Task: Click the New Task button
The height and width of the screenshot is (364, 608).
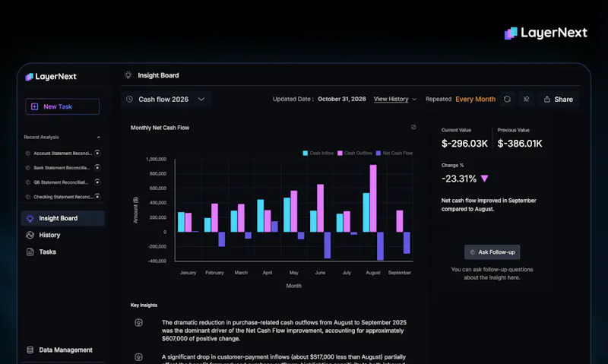Action: pos(62,106)
